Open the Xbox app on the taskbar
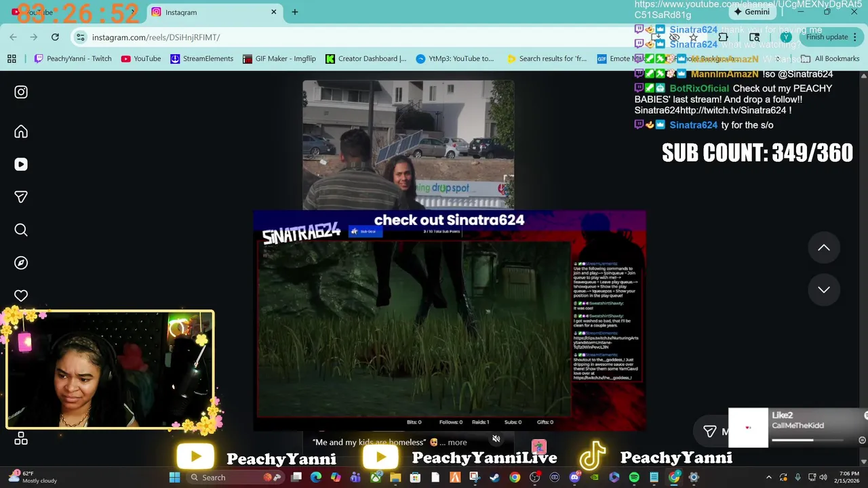The image size is (868, 488). (376, 478)
